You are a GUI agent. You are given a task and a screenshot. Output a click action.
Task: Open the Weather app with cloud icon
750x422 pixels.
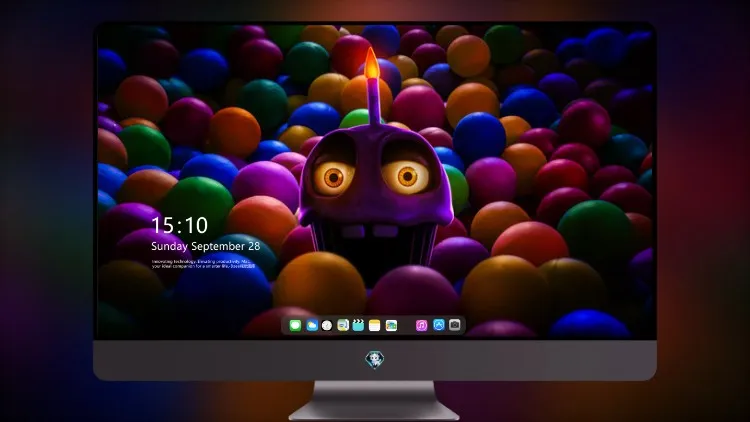point(311,325)
